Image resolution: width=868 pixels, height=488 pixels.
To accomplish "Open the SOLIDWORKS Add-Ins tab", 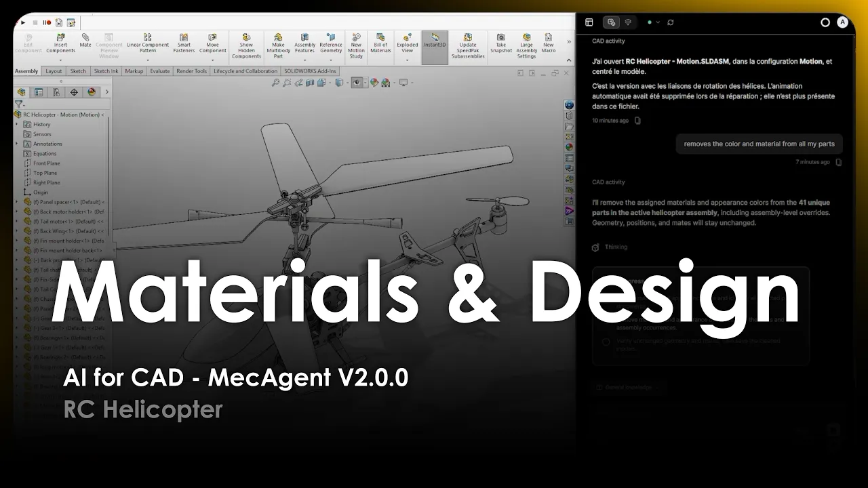I will (309, 71).
